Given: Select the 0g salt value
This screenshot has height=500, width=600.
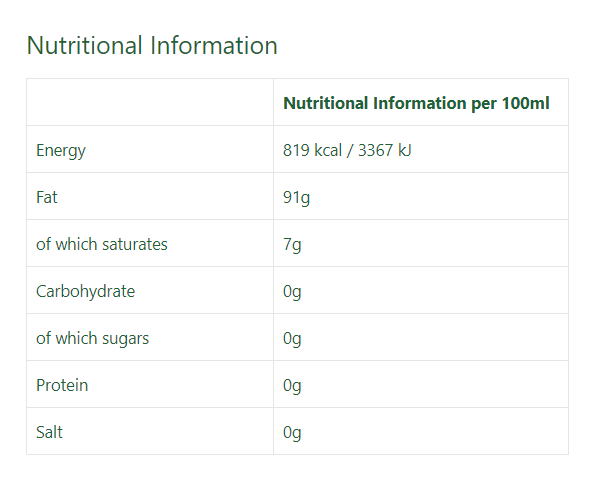Looking at the screenshot, I should [x=292, y=433].
